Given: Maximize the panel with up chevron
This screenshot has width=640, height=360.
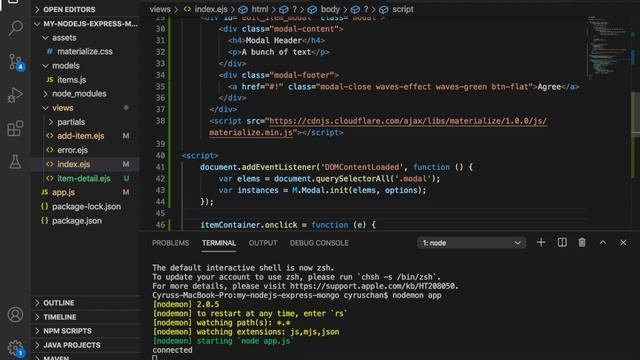Looking at the screenshot, I should click(x=603, y=242).
